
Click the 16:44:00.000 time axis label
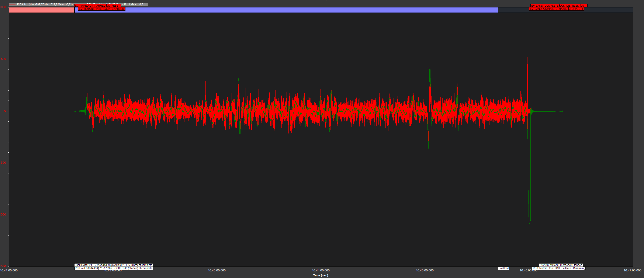tap(321, 271)
